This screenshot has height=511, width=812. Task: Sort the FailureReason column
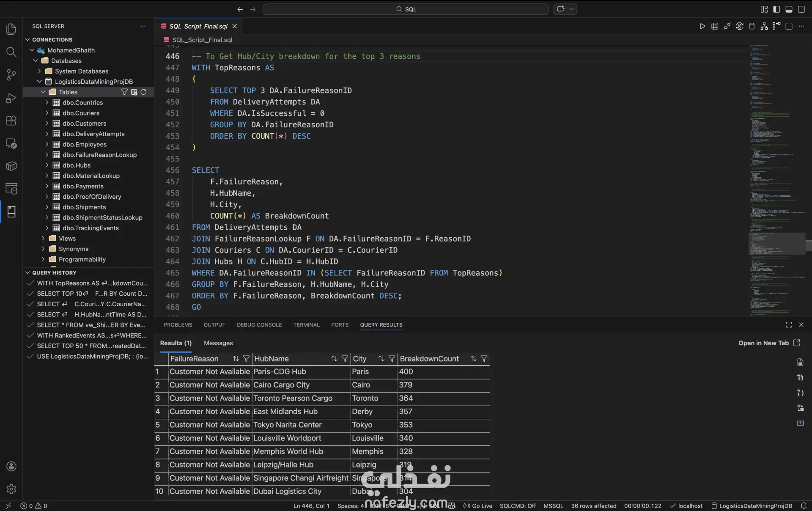(236, 359)
